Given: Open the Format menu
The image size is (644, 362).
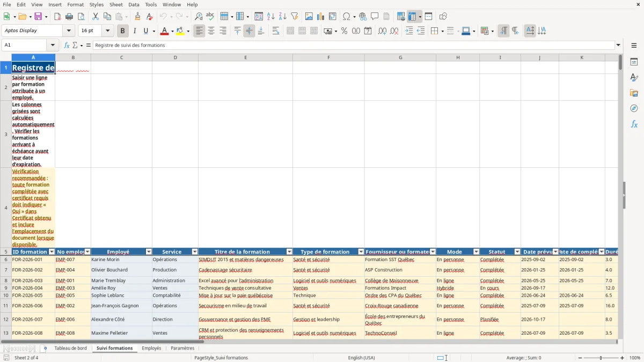Looking at the screenshot, I should (x=75, y=4).
